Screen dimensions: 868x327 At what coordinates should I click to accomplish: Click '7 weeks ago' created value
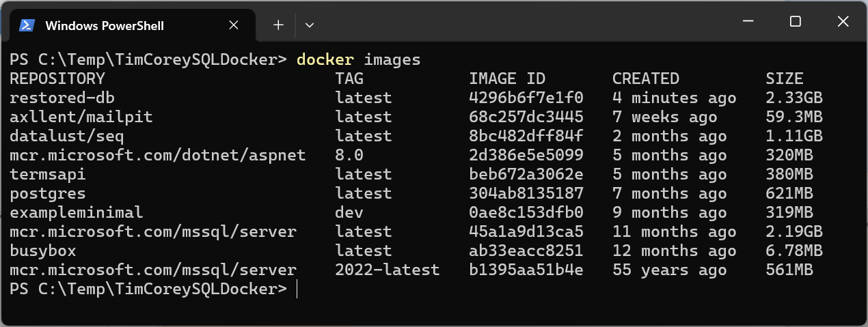coord(665,117)
